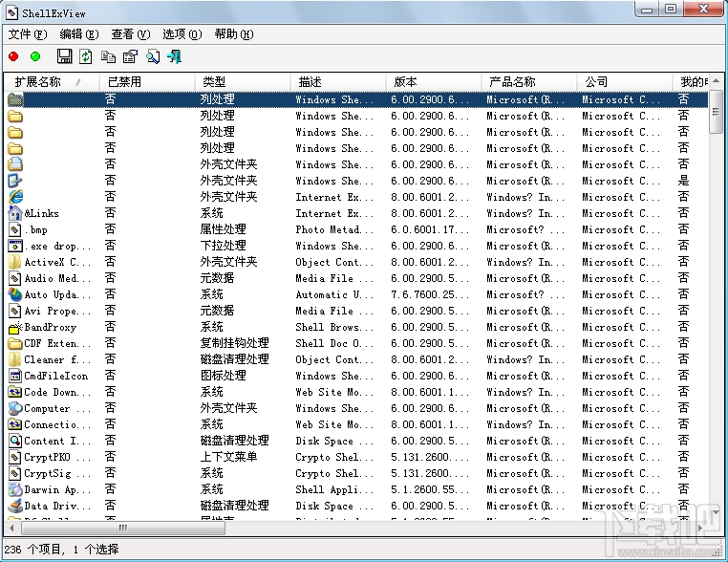
Task: Click the Auto Upda... globe icon
Action: pyautogui.click(x=15, y=294)
